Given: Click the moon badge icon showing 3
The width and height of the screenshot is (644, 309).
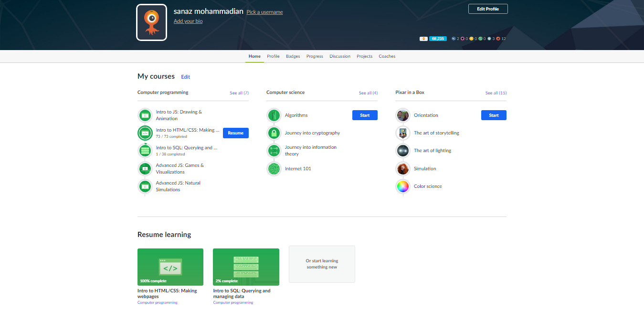Looking at the screenshot, I should click(489, 39).
